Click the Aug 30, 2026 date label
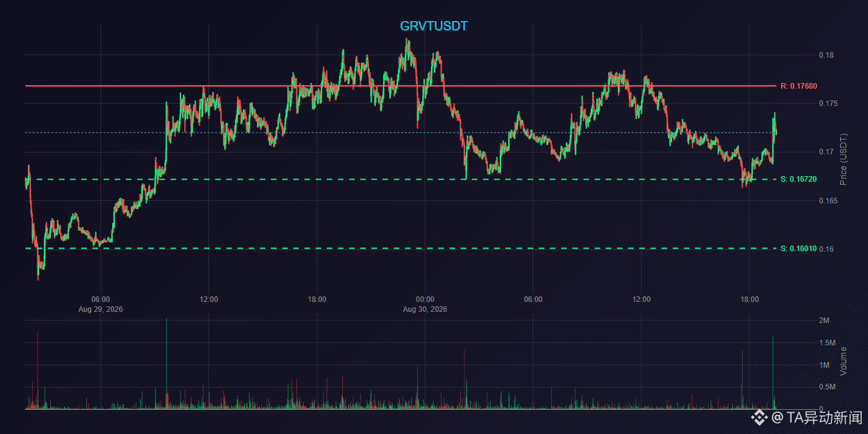This screenshot has height=434, width=868. 425,309
